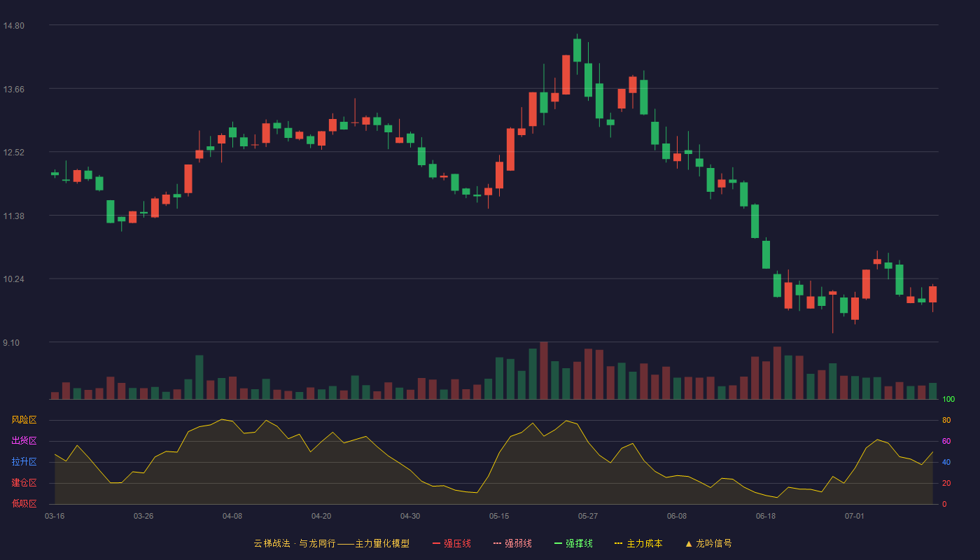Click the 07-01 date axis label
This screenshot has width=980, height=560.
click(855, 516)
